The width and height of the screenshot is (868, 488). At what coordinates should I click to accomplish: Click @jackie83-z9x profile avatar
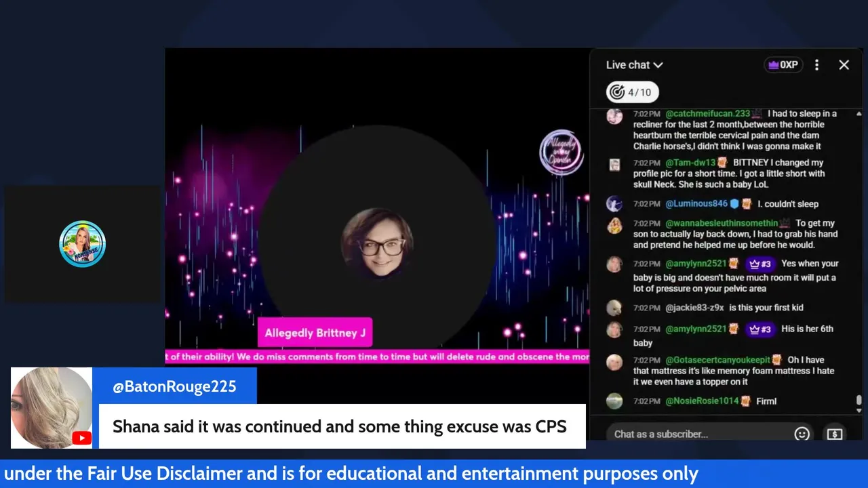coord(614,308)
